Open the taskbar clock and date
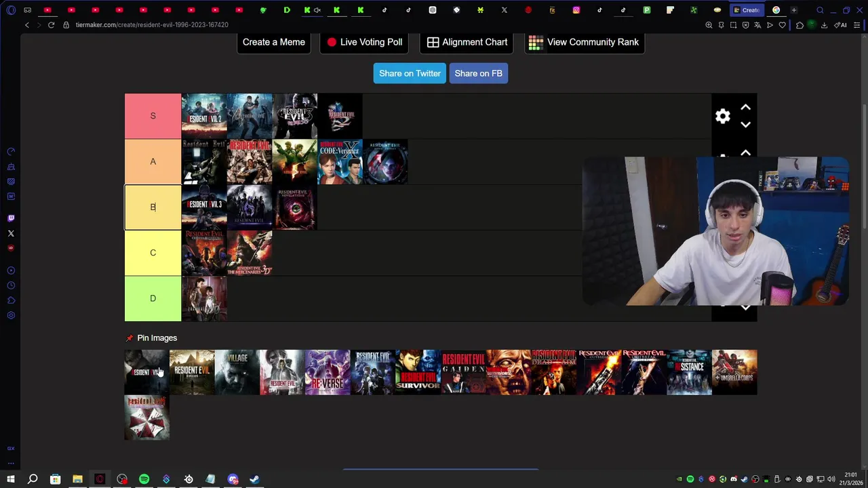The width and height of the screenshot is (868, 488). click(851, 479)
